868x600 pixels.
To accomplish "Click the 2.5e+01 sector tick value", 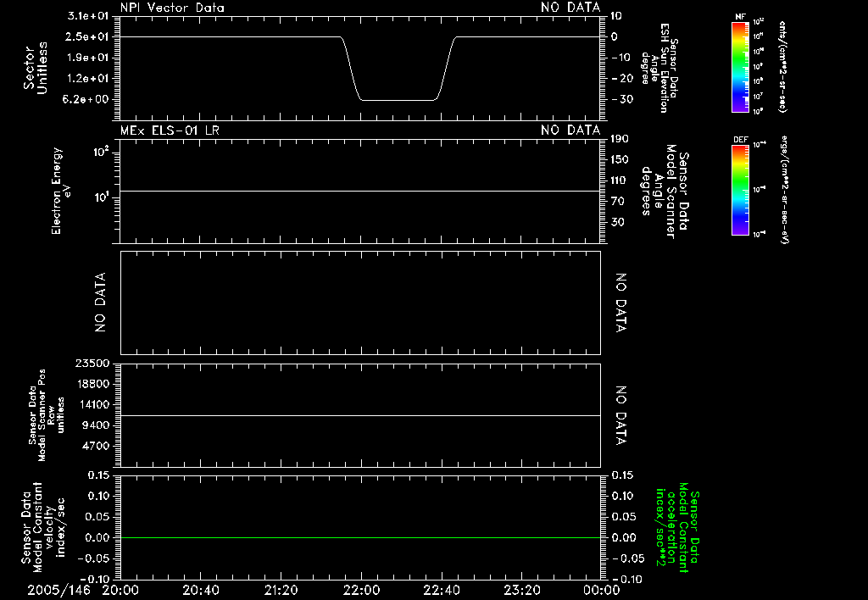I will tap(87, 36).
